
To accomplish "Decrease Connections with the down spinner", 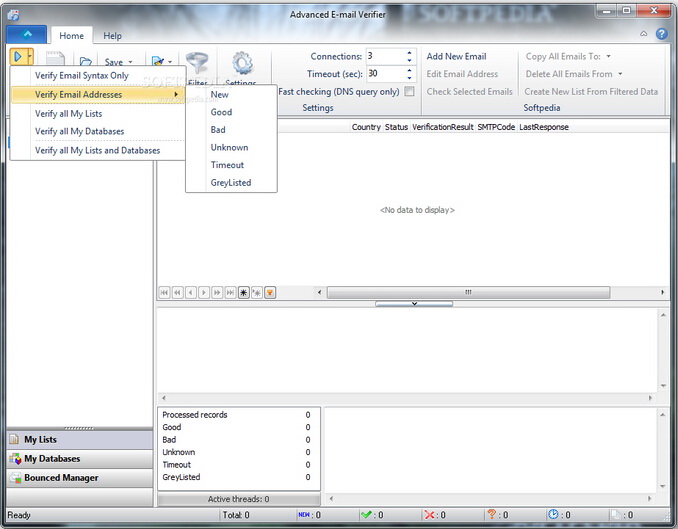I will point(409,60).
